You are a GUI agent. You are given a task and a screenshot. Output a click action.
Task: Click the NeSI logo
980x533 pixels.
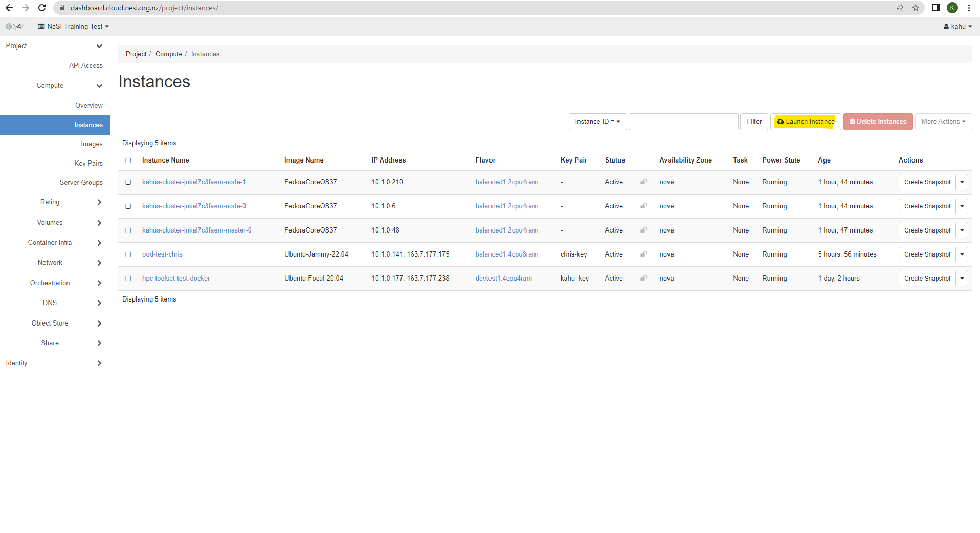(x=15, y=26)
